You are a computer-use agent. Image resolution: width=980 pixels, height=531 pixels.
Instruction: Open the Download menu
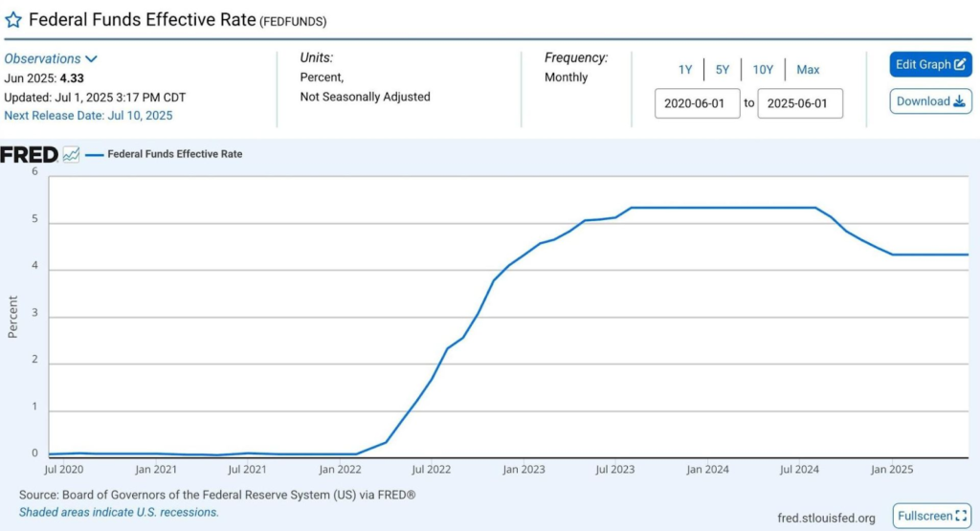click(x=930, y=101)
